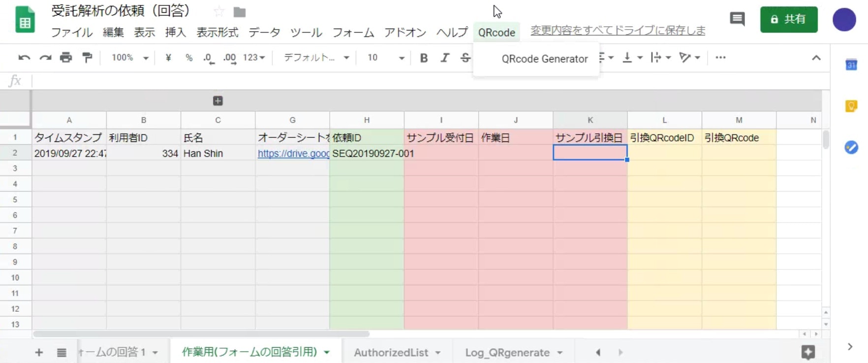Select QRcode Generator menu entry

544,59
